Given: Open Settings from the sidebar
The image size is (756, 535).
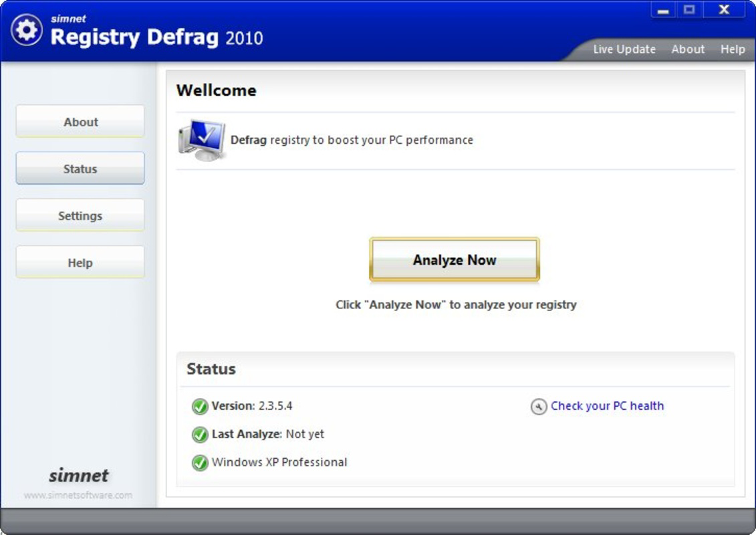Looking at the screenshot, I should (x=80, y=215).
